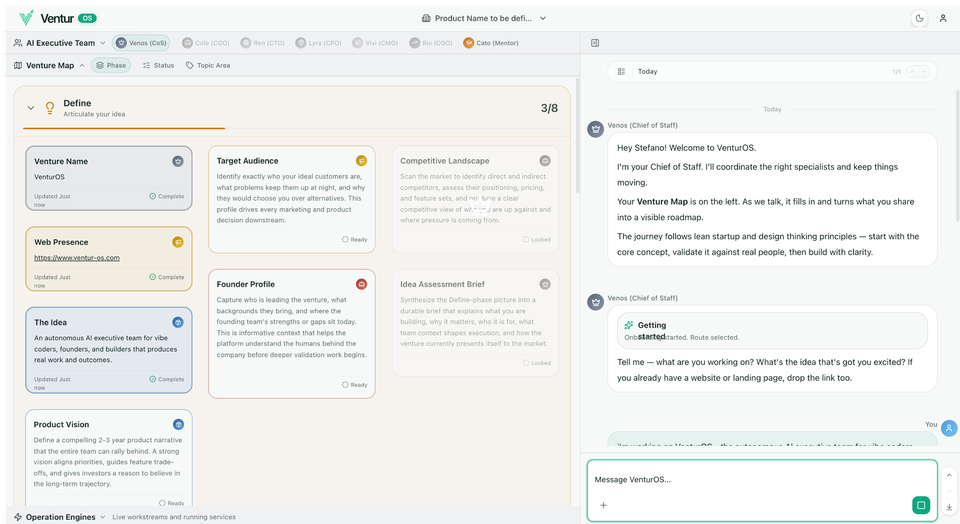This screenshot has width=960, height=524.
Task: Click the Message VenturOS input field
Action: click(x=750, y=480)
